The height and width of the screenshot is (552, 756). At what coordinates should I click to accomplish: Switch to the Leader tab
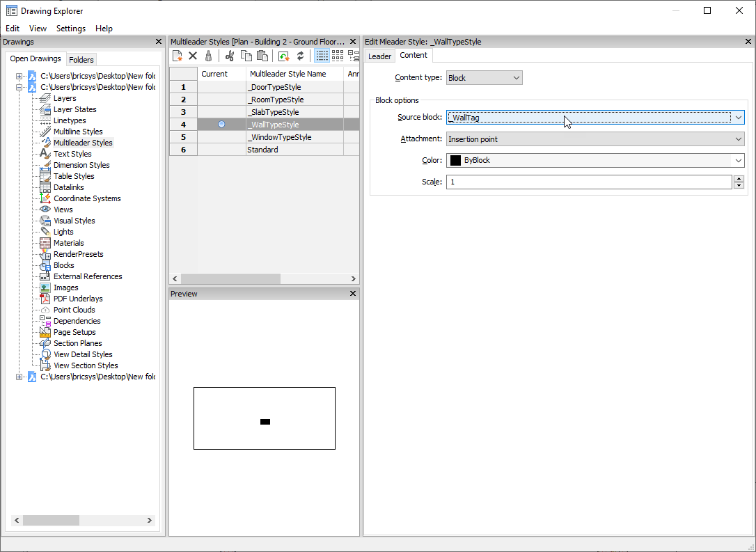(x=379, y=56)
